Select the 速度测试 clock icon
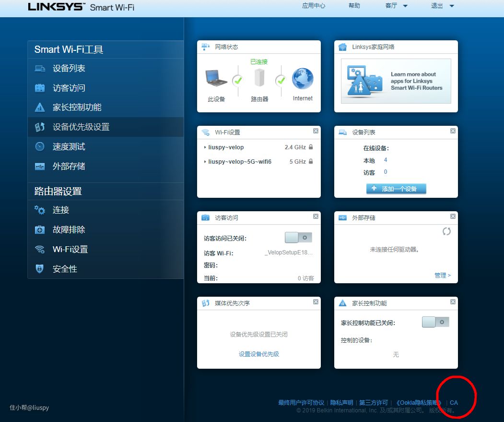 (x=40, y=147)
